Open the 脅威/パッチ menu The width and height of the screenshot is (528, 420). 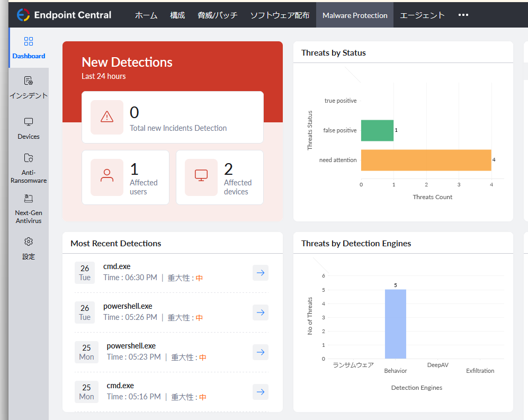click(x=218, y=15)
